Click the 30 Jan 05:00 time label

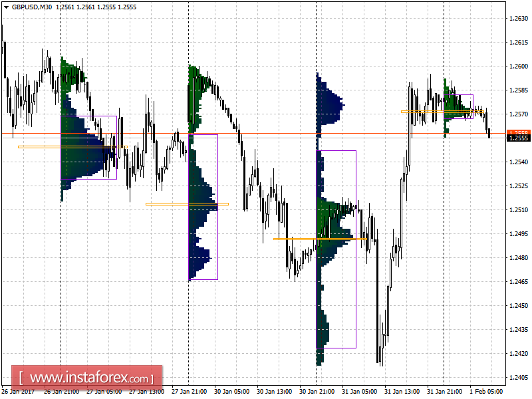231,392
